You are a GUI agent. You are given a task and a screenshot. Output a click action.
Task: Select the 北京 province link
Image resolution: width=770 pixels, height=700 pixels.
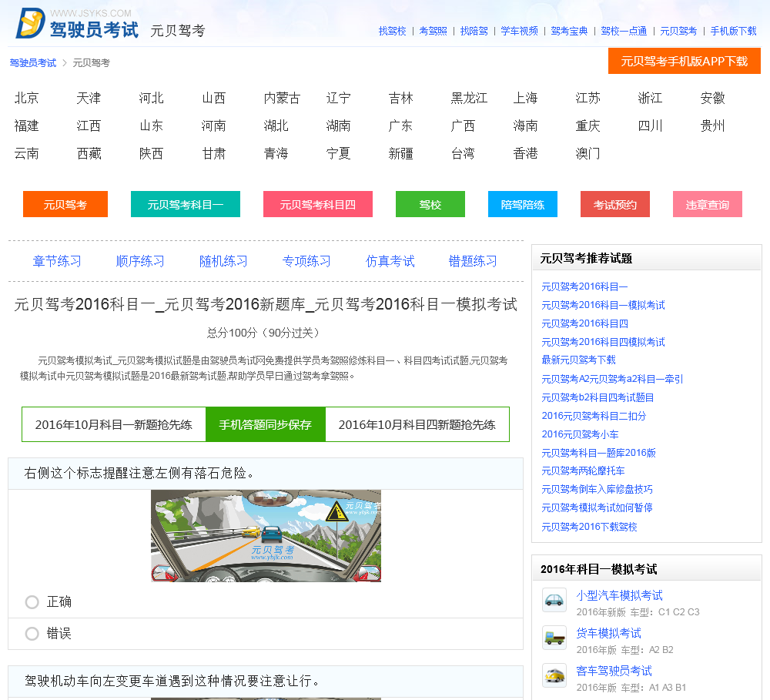pyautogui.click(x=26, y=98)
